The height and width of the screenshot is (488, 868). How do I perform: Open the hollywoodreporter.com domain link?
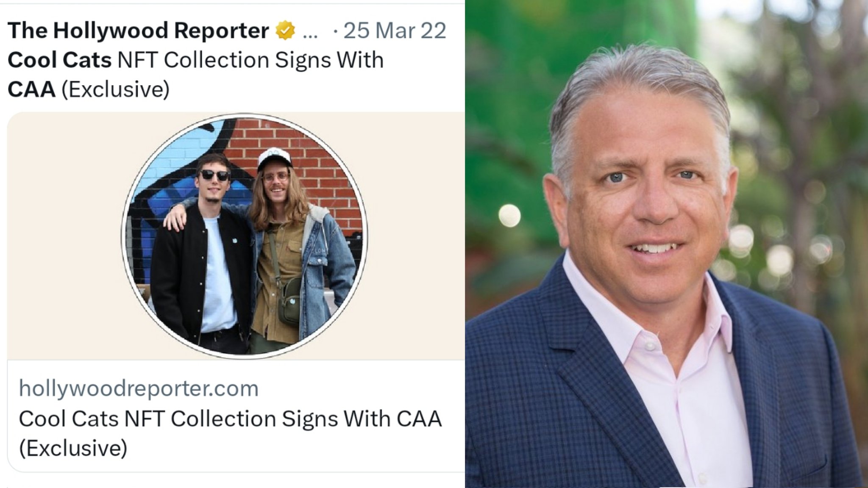139,388
